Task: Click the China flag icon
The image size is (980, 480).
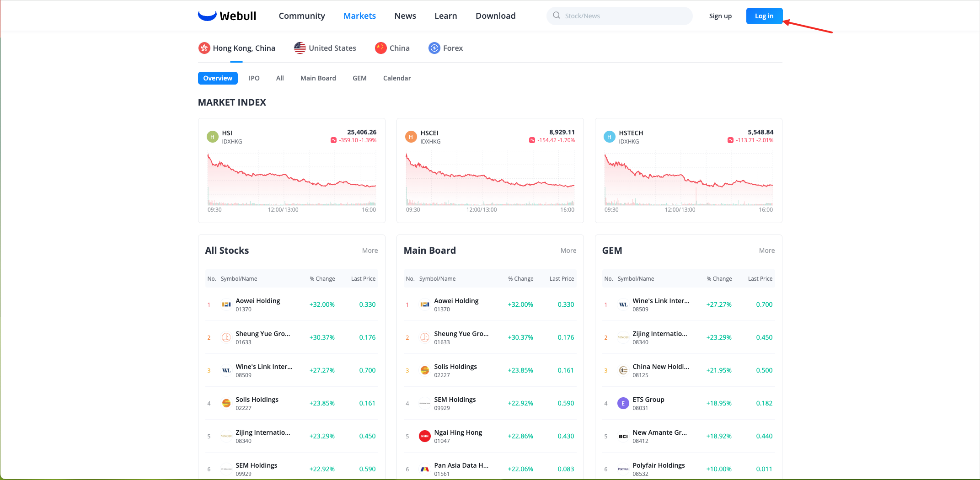Action: coord(380,48)
